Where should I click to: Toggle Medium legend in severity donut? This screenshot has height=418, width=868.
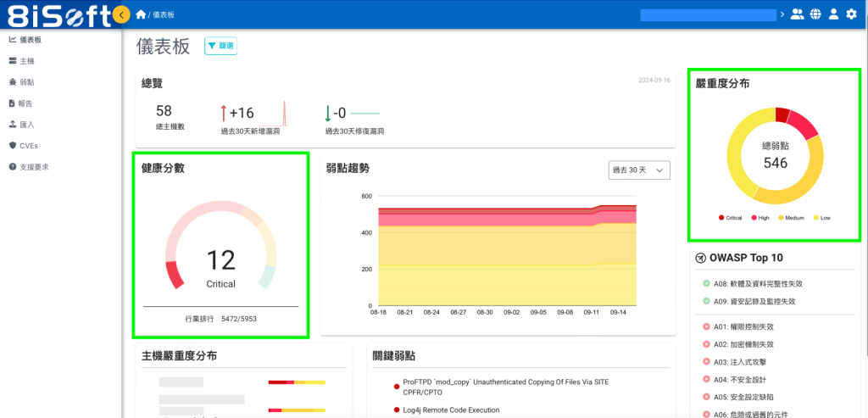791,218
